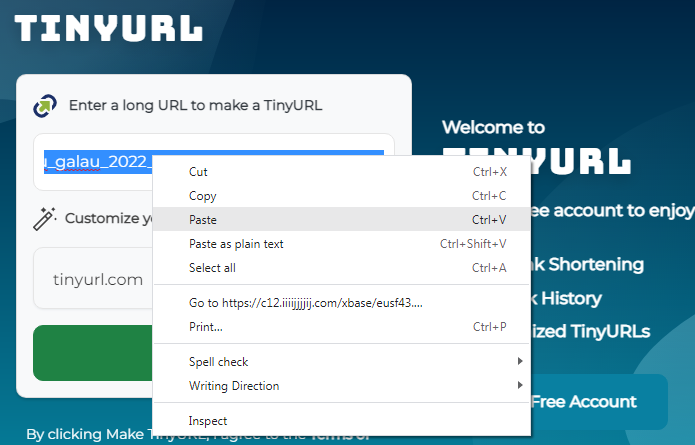695x445 pixels.
Task: Click the Free Account button
Action: pos(598,402)
